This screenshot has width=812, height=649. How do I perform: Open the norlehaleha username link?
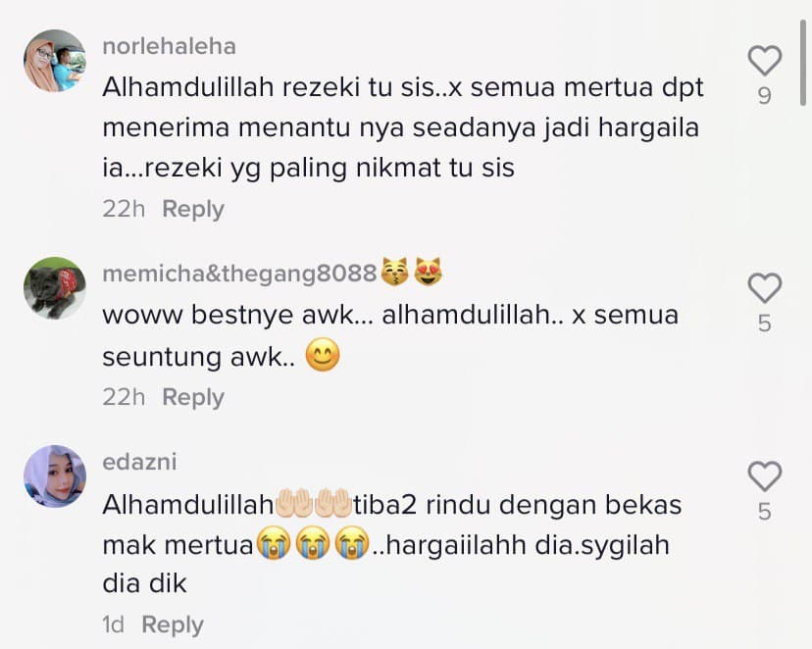170,46
